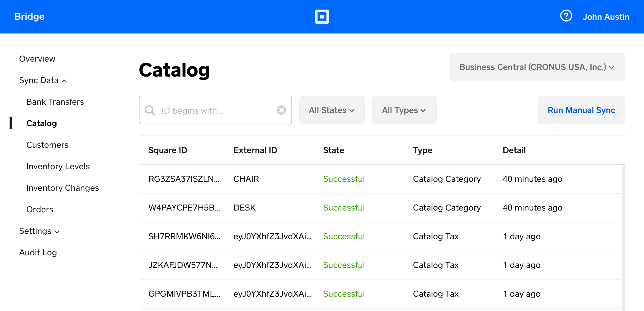Open Inventory Levels page
Viewport: 644px width, 311px height.
tap(58, 167)
